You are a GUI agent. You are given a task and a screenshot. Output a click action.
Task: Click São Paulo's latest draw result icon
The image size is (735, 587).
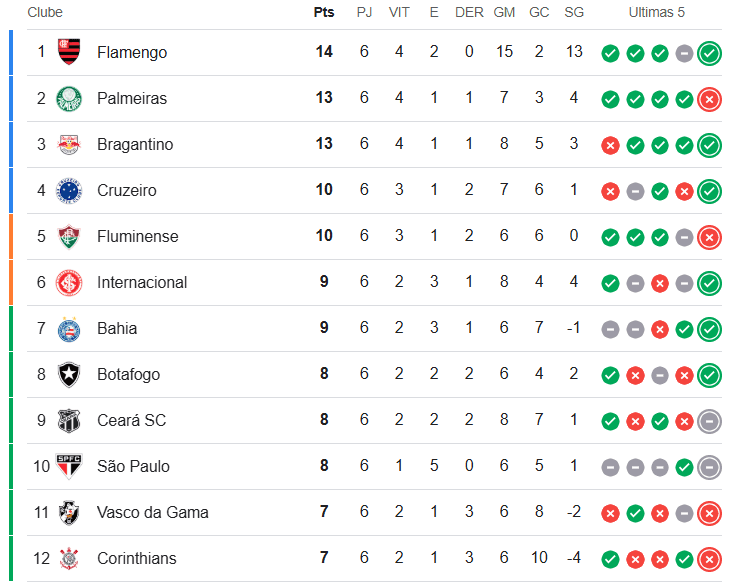tap(709, 466)
